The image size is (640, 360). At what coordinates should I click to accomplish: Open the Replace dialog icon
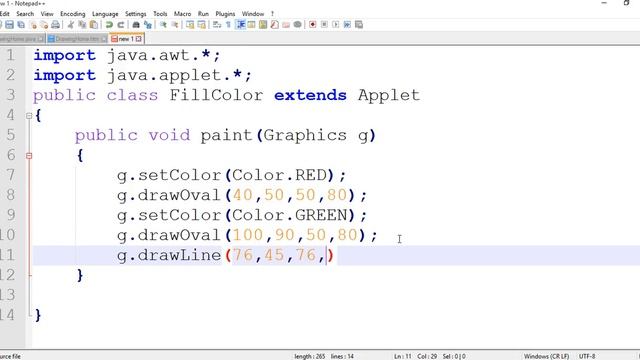(148, 25)
